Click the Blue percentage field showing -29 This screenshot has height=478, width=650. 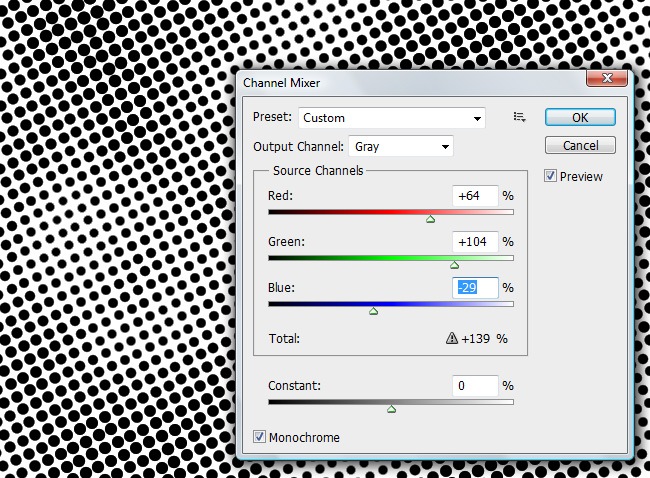point(475,288)
